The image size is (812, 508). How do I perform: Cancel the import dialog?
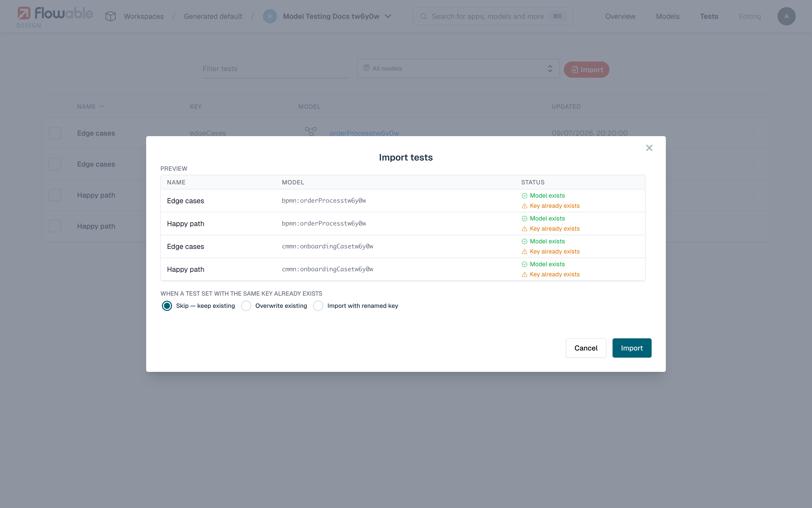[x=586, y=348]
